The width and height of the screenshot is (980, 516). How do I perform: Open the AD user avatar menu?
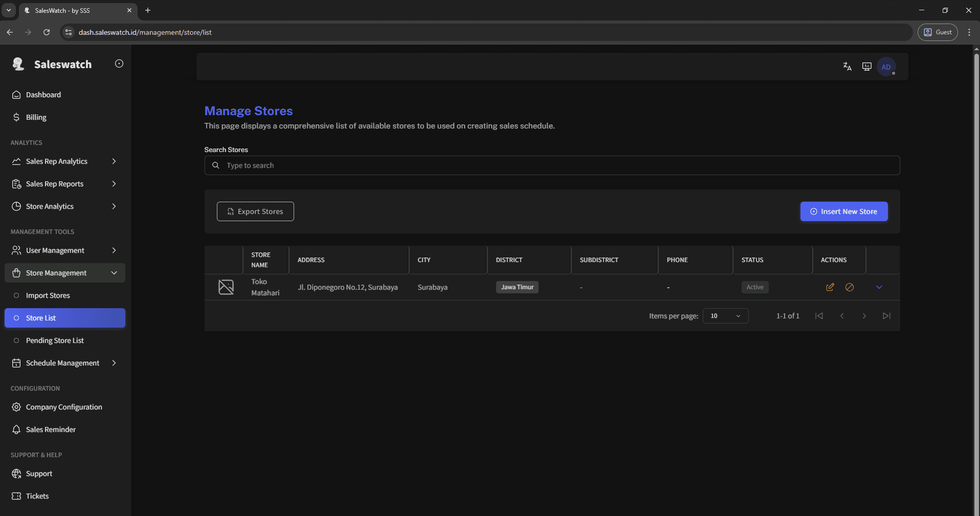tap(886, 67)
